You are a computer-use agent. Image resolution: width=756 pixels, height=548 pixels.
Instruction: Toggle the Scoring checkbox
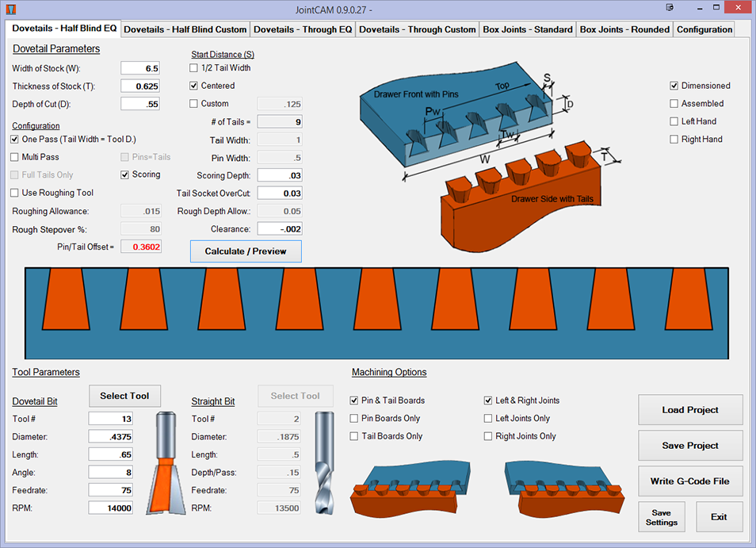125,174
